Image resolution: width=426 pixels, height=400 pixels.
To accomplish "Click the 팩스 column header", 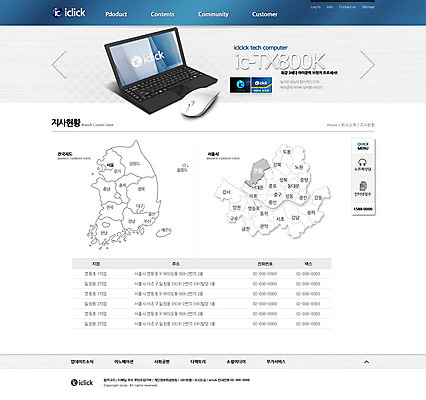I will [308, 264].
